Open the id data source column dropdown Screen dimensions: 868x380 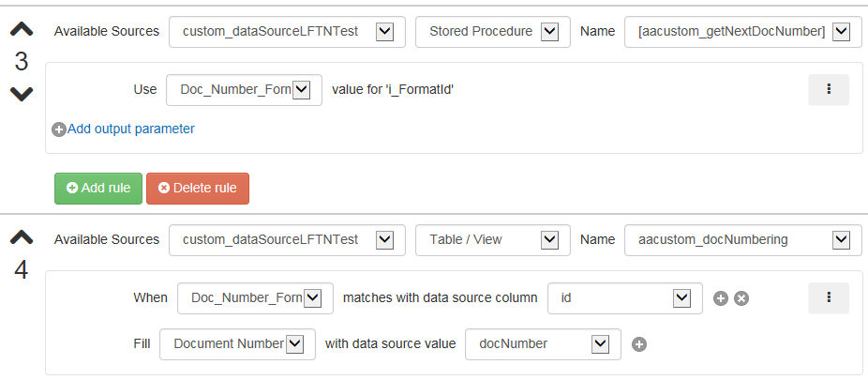[x=625, y=298]
